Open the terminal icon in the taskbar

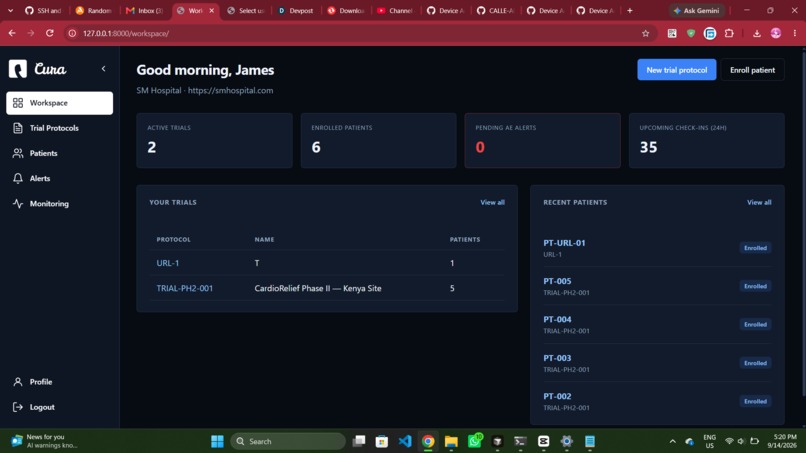pyautogui.click(x=520, y=441)
